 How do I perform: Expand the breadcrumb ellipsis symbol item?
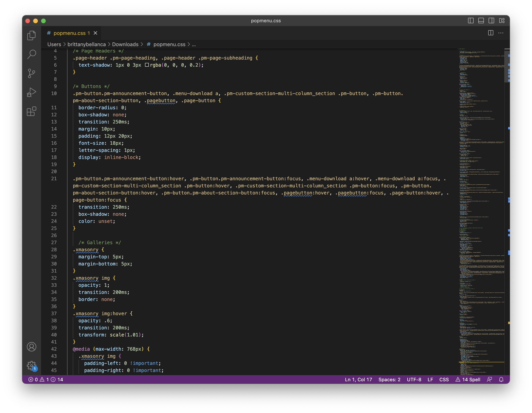(194, 44)
